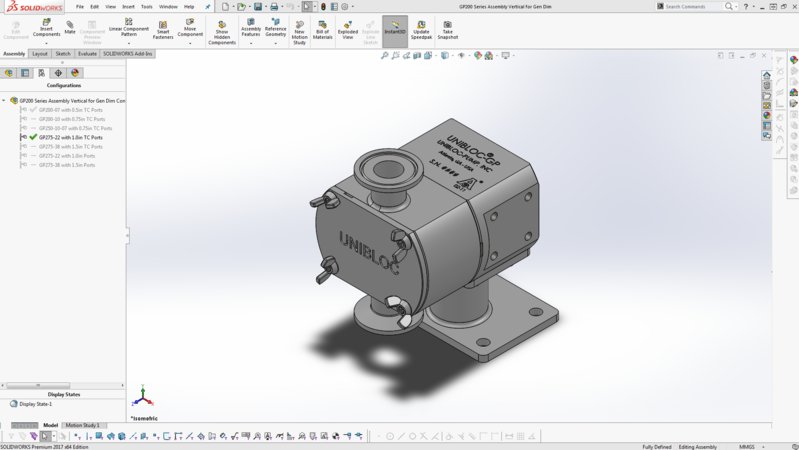Switch to the Evaluate tab
The image size is (799, 450).
pos(87,54)
